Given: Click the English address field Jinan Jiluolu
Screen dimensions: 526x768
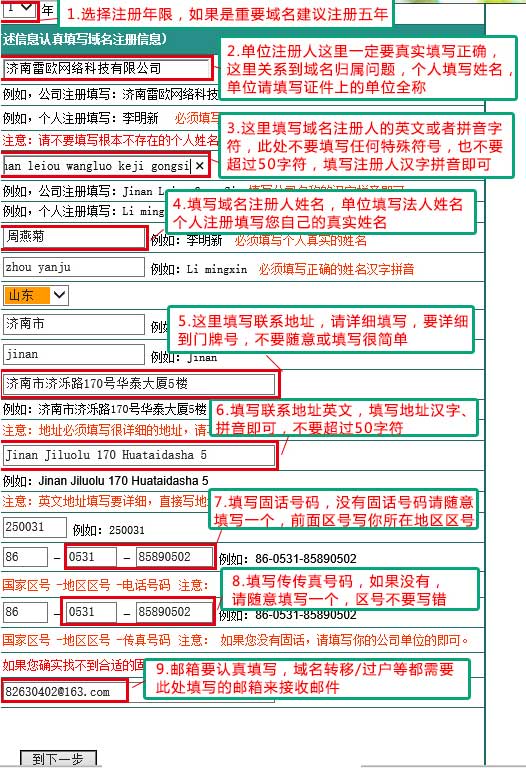Looking at the screenshot, I should [x=139, y=456].
